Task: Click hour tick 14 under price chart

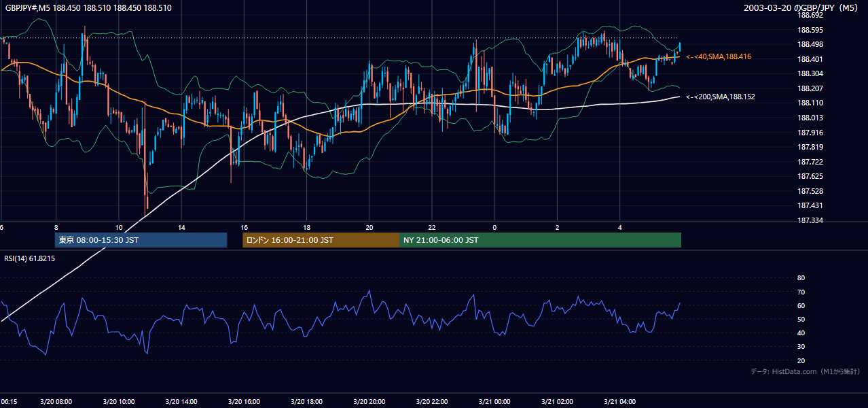Action: click(181, 228)
